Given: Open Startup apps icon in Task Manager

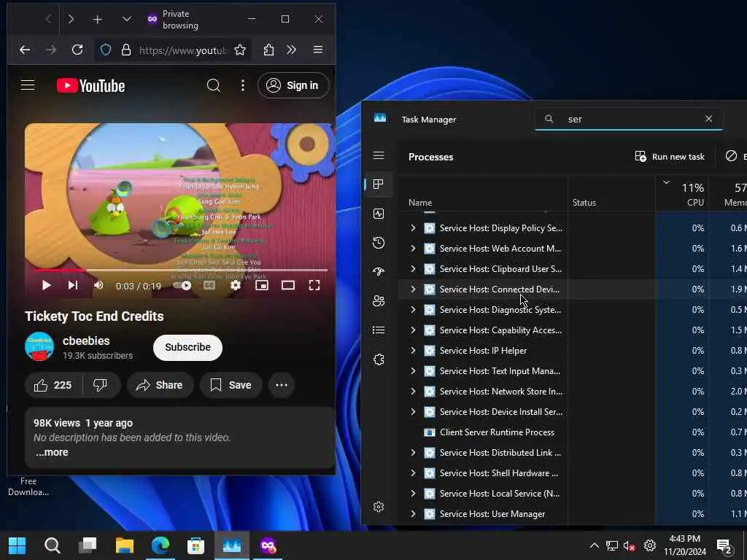Looking at the screenshot, I should pyautogui.click(x=379, y=272).
